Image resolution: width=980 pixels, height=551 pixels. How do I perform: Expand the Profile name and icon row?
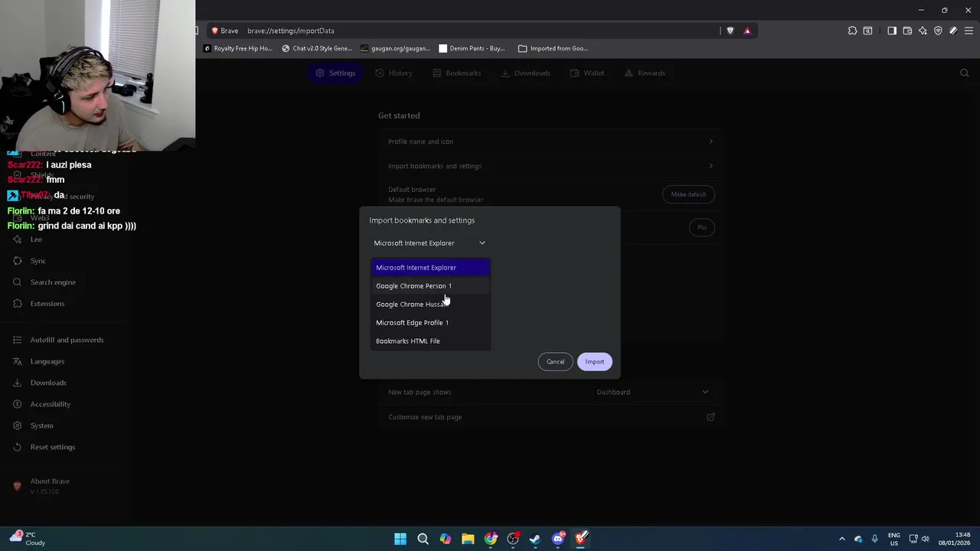pyautogui.click(x=550, y=142)
